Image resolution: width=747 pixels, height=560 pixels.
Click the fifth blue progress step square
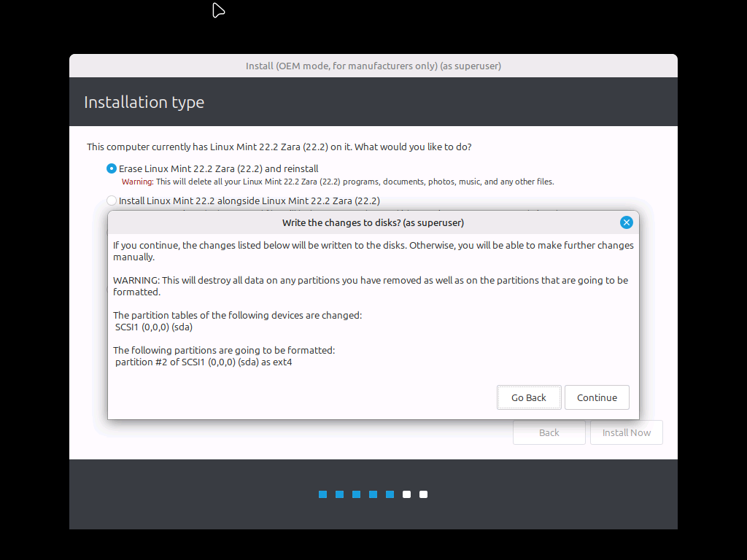click(390, 494)
